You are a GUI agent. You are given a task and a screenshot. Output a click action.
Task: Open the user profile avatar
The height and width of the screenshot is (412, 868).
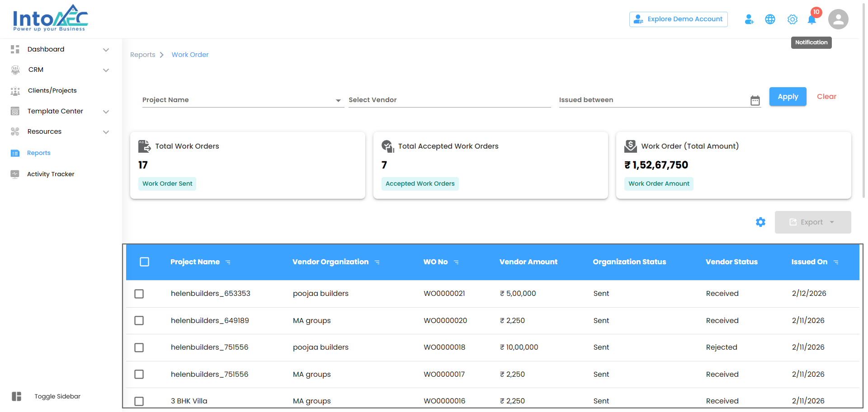pyautogui.click(x=838, y=19)
